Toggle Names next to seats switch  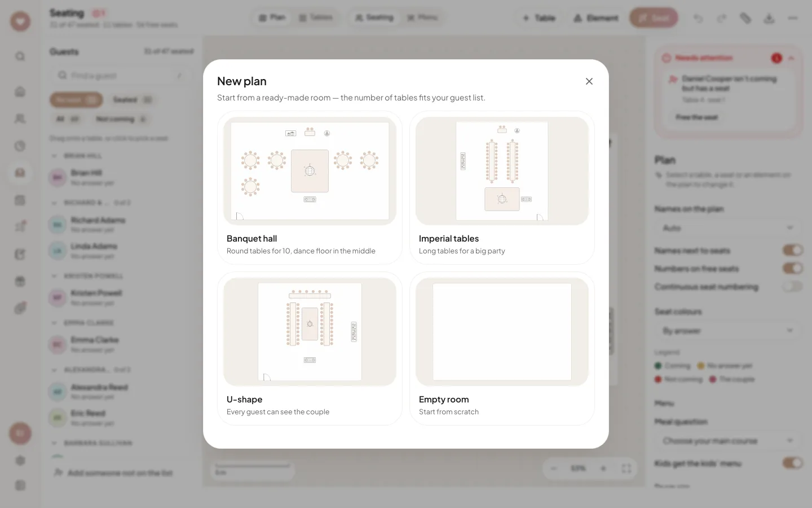pyautogui.click(x=792, y=250)
